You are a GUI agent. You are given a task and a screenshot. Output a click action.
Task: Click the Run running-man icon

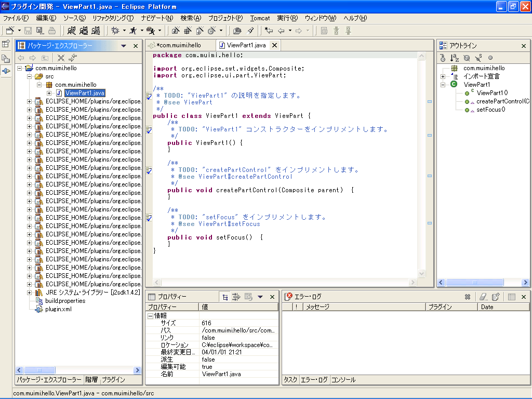click(x=133, y=31)
